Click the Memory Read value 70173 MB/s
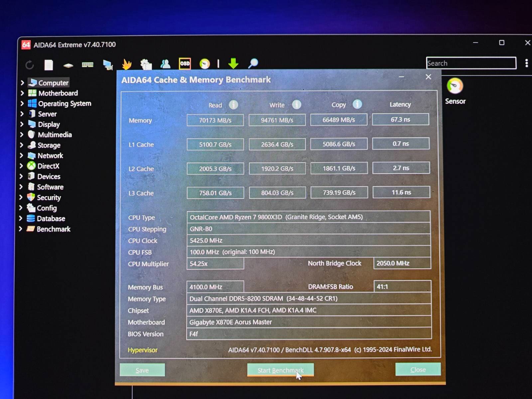 pos(215,120)
